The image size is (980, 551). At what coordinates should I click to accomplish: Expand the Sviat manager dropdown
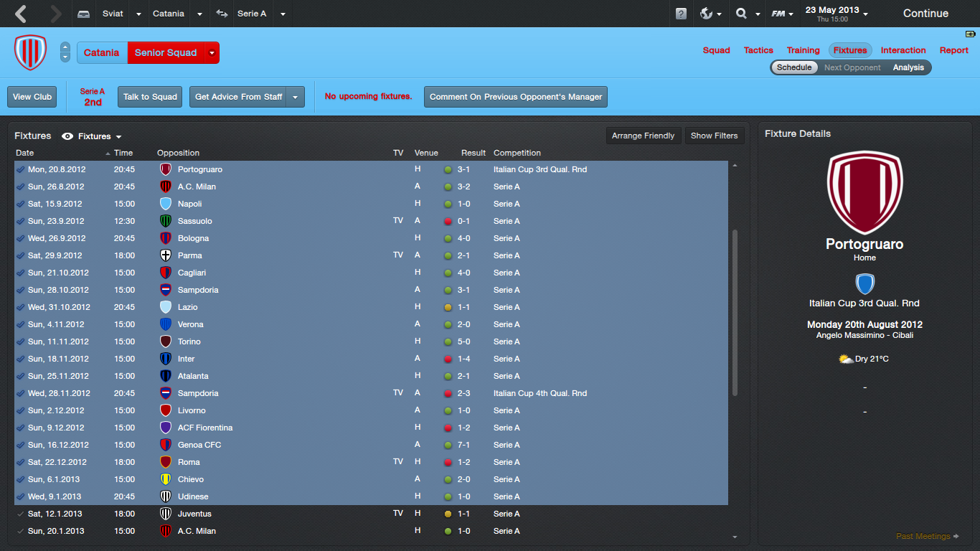pos(137,14)
